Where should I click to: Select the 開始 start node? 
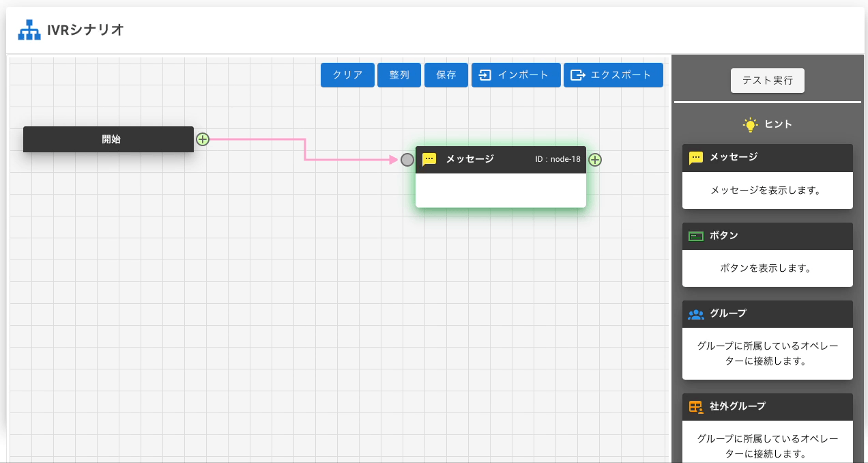[x=109, y=139]
